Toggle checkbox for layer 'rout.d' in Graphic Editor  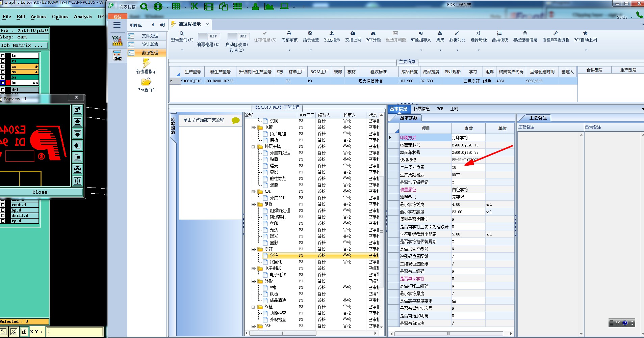coord(3,205)
